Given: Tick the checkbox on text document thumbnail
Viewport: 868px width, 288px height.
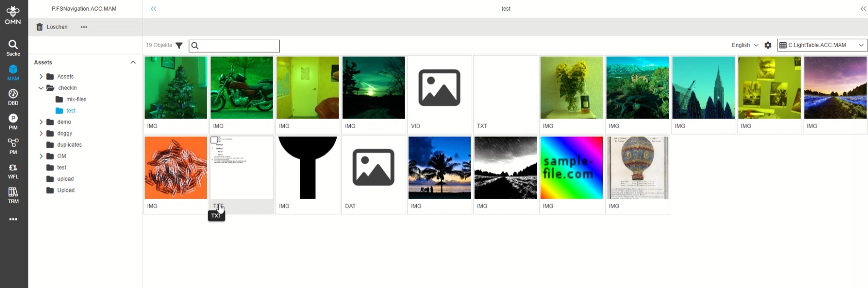Looking at the screenshot, I should pyautogui.click(x=214, y=140).
